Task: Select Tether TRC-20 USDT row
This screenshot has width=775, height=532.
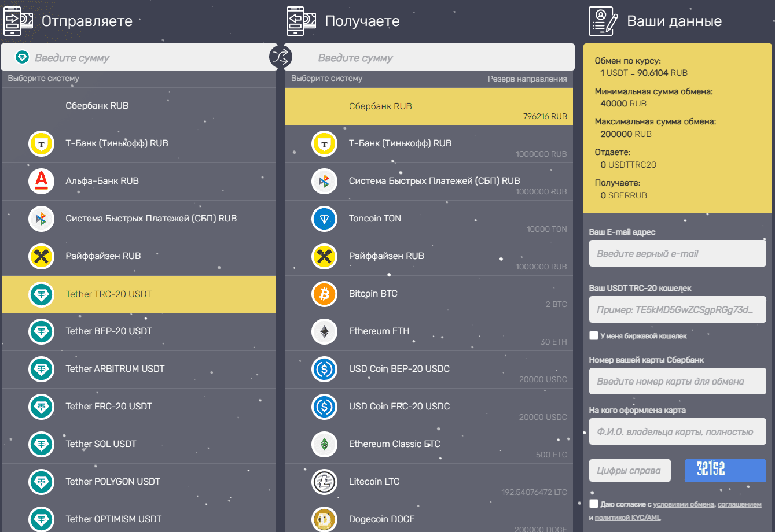Action: 139,294
